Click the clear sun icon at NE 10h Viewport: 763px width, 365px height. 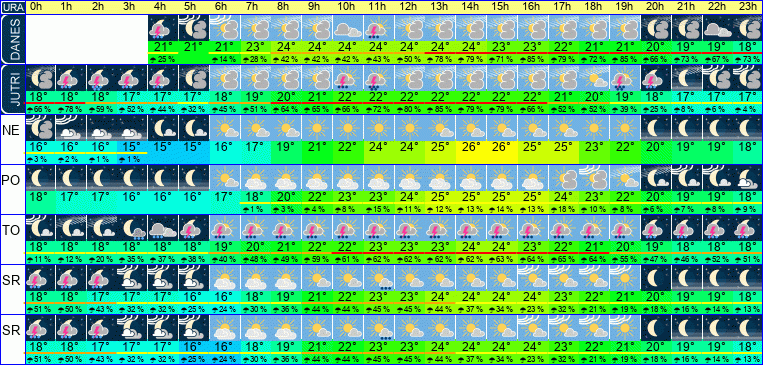[348, 128]
